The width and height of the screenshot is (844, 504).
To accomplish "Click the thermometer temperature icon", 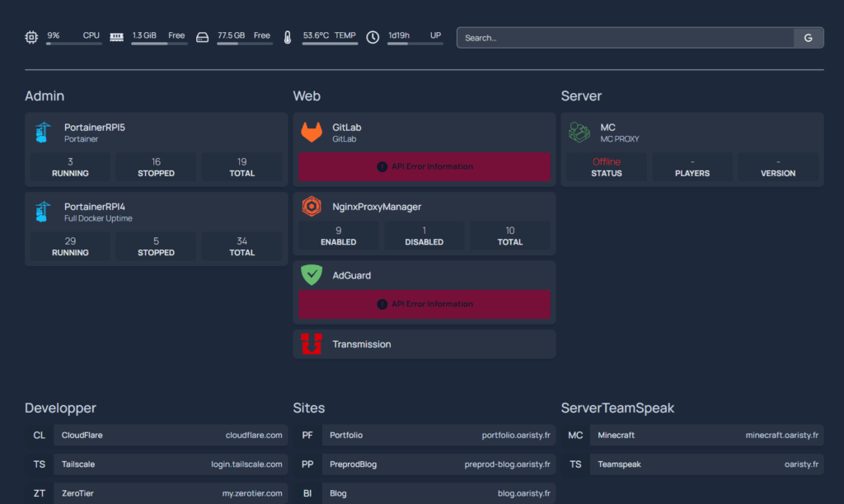I will (x=288, y=37).
